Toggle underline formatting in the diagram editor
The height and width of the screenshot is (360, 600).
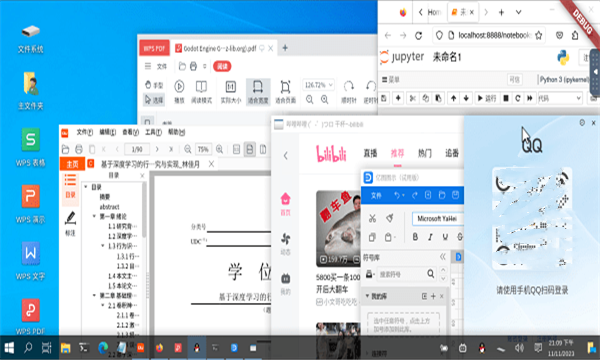(x=445, y=237)
